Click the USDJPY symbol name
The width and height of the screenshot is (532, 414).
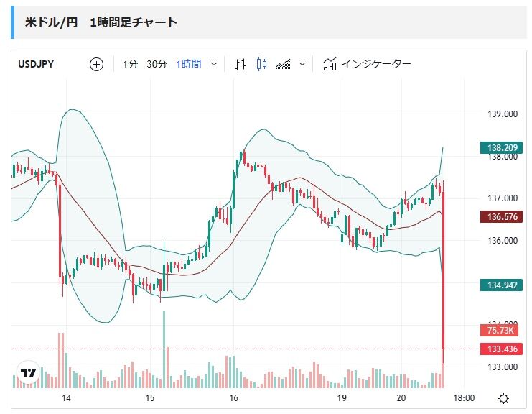pyautogui.click(x=36, y=64)
